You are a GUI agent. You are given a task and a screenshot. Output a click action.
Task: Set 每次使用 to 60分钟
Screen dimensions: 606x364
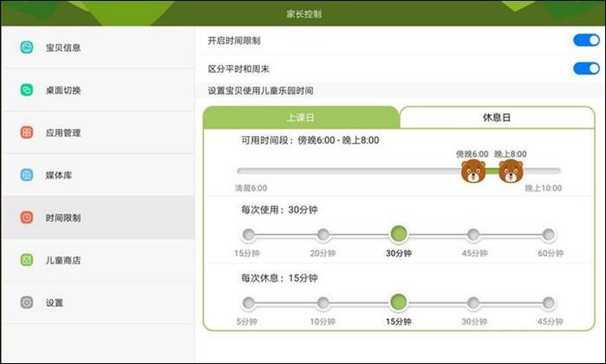(x=548, y=235)
